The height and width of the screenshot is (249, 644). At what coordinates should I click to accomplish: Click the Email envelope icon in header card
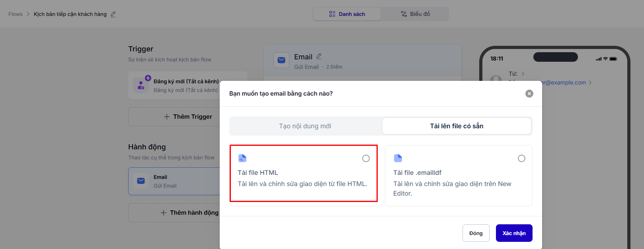pos(281,60)
